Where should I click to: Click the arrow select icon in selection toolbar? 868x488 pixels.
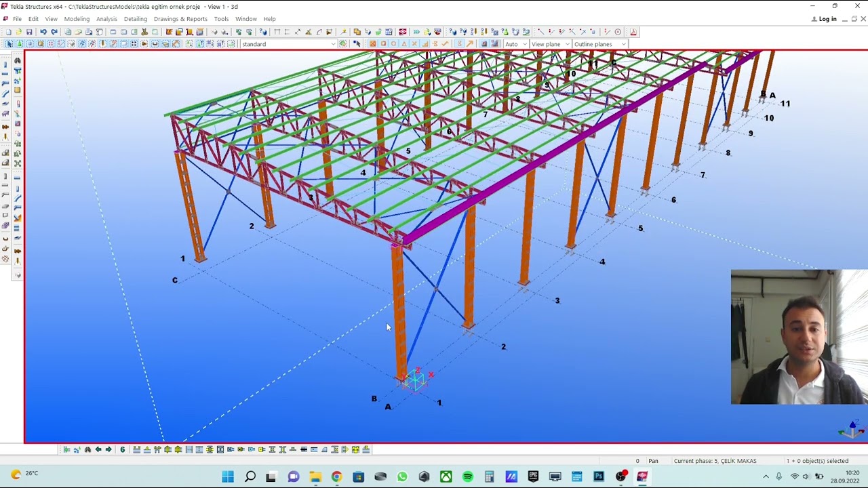coord(9,44)
